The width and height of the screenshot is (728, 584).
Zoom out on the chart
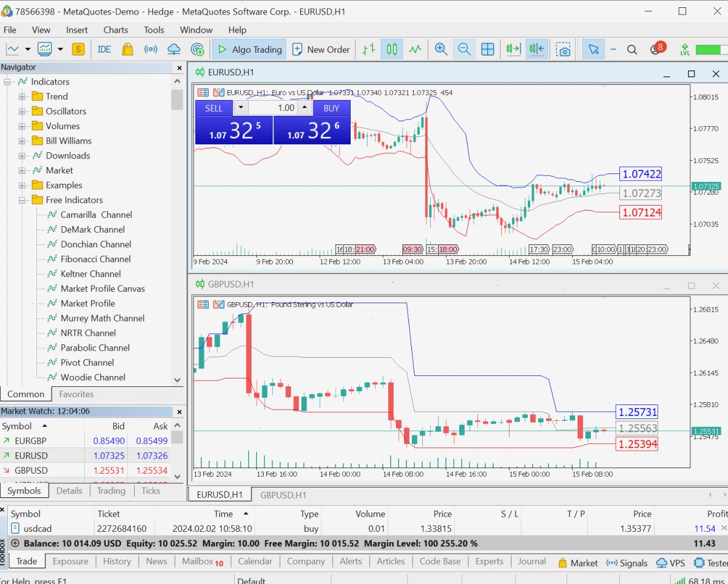point(464,49)
